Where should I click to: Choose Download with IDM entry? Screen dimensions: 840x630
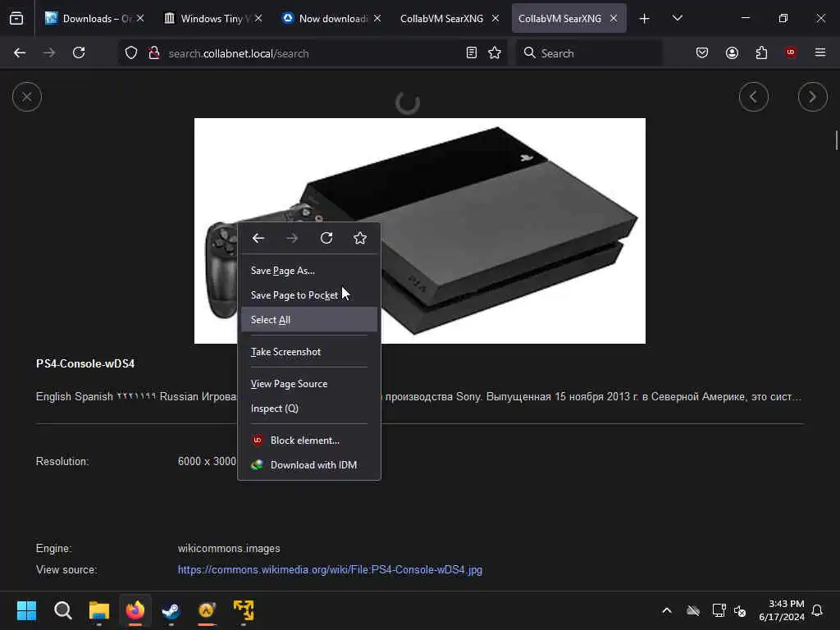pos(309,465)
